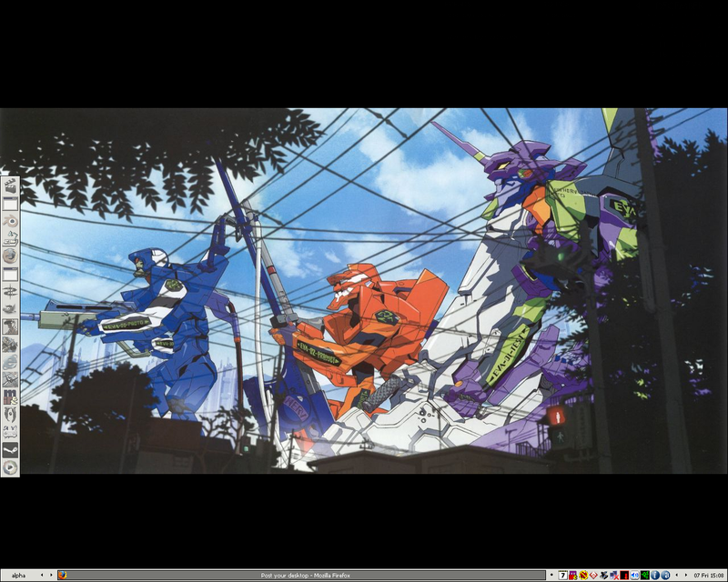This screenshot has height=582, width=728.
Task: Open the airplane game thumbnail in dock
Action: point(10,379)
